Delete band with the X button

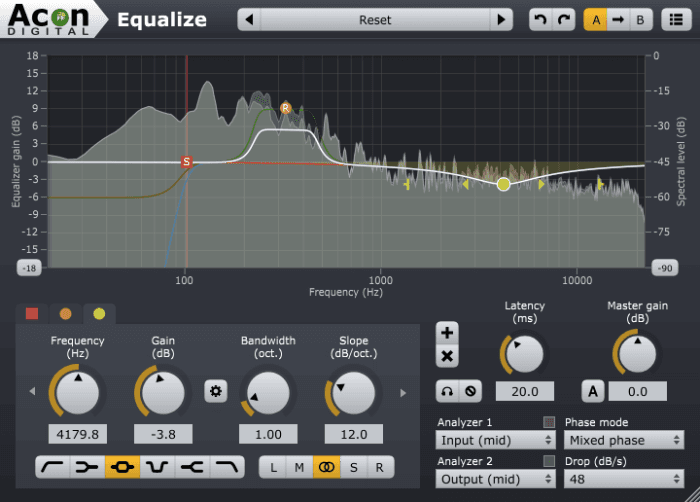click(x=447, y=356)
